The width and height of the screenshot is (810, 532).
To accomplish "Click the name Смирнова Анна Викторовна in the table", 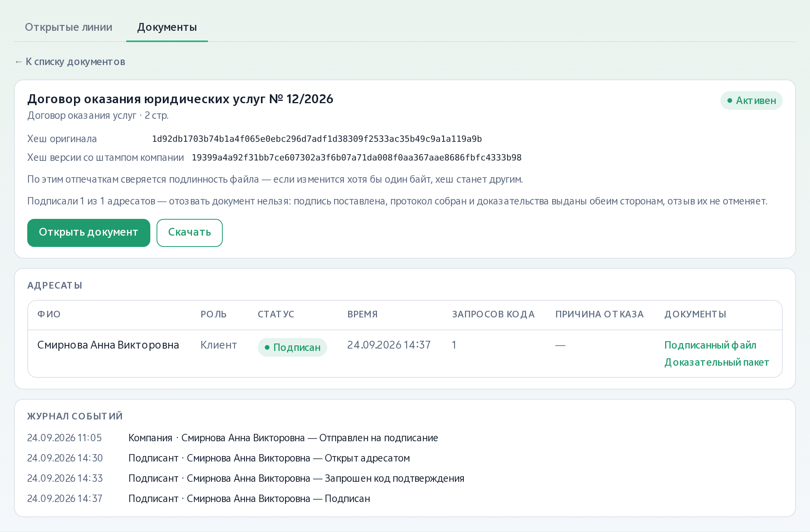I will point(108,345).
